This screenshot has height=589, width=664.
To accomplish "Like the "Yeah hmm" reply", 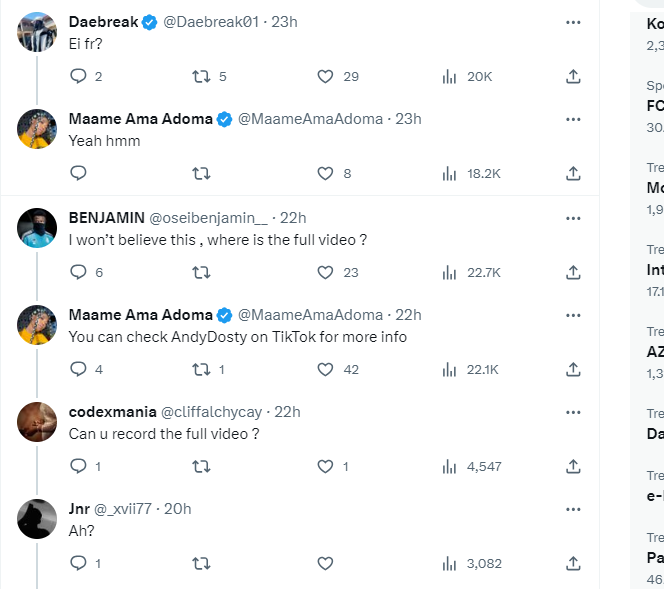I will coord(325,173).
